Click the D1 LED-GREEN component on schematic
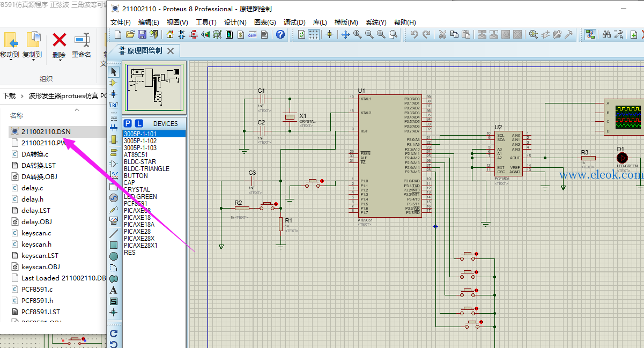 pos(622,158)
